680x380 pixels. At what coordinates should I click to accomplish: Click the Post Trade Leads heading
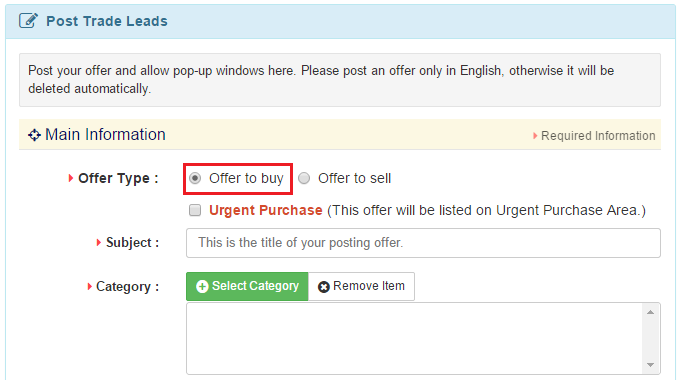point(107,21)
